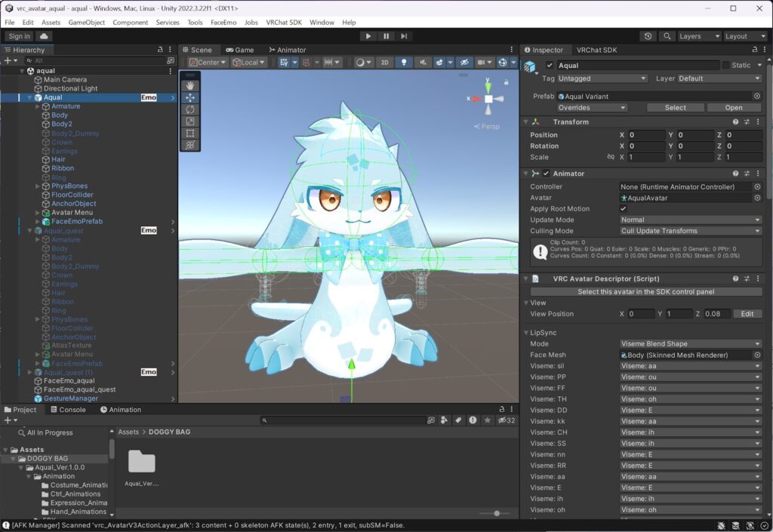Open the Layers dropdown
This screenshot has width=773, height=532.
[x=698, y=36]
